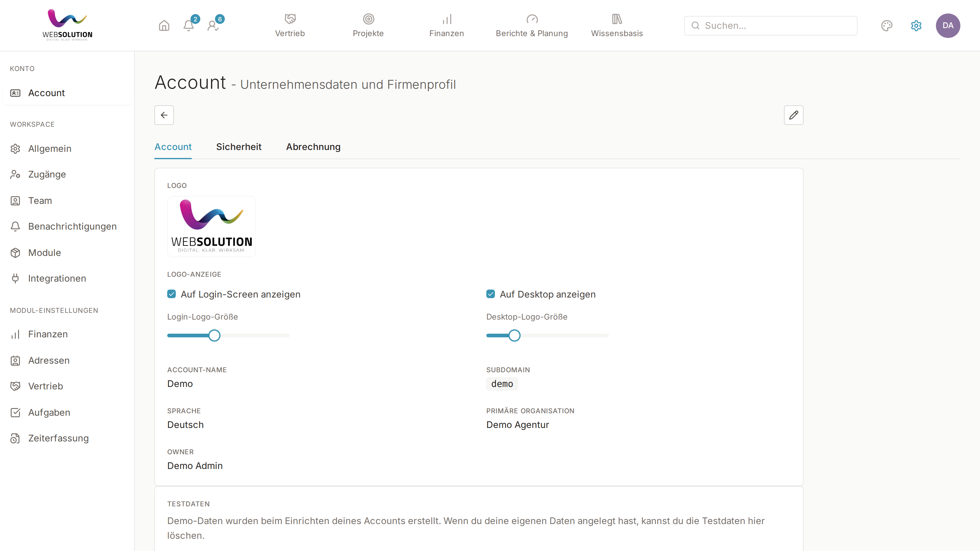Click the logo thumbnail in the card
Viewport: 980px width, 551px height.
(212, 226)
